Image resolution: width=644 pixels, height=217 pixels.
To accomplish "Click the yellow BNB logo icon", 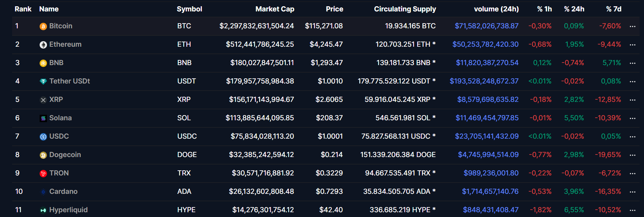I will click(43, 63).
